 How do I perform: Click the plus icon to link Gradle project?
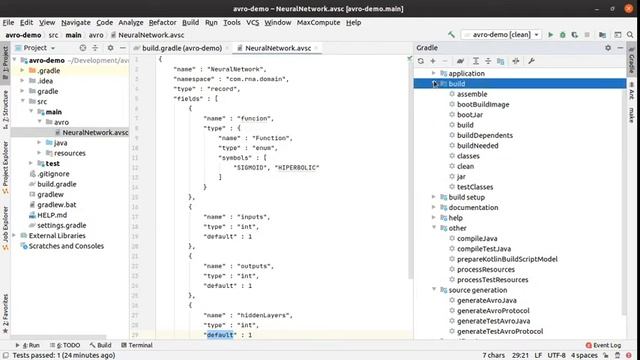[x=433, y=61]
